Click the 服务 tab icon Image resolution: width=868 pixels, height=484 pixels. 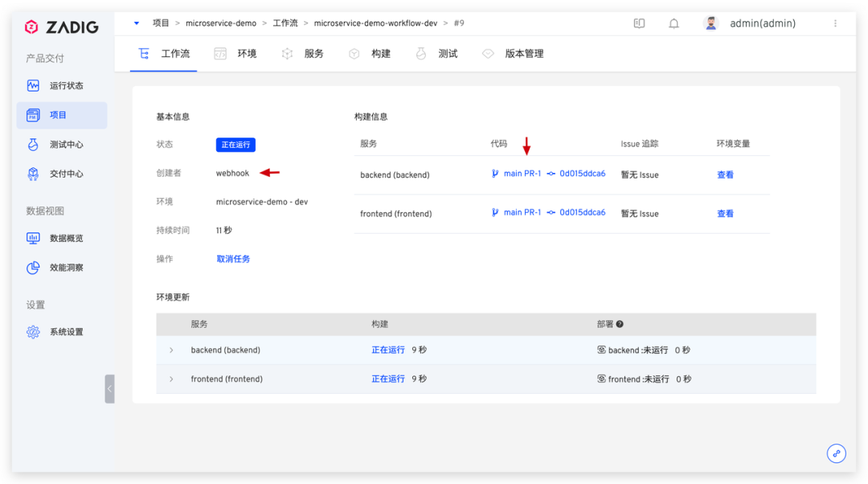287,54
